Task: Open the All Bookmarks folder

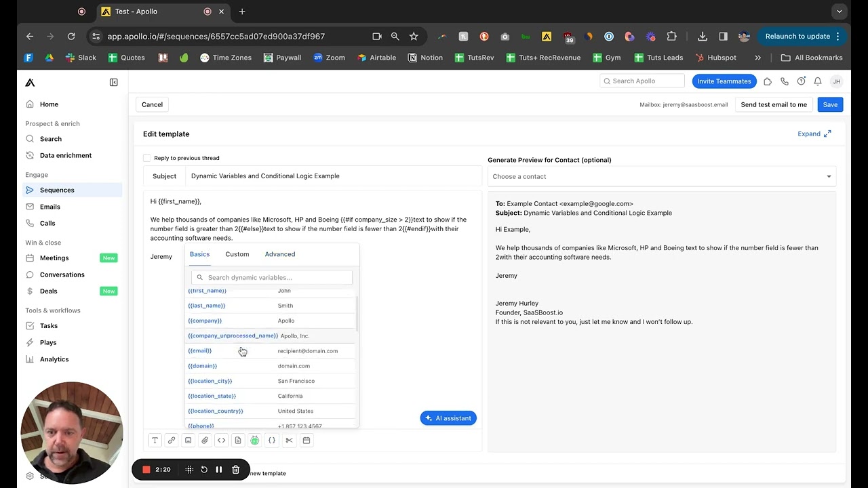Action: pos(812,58)
